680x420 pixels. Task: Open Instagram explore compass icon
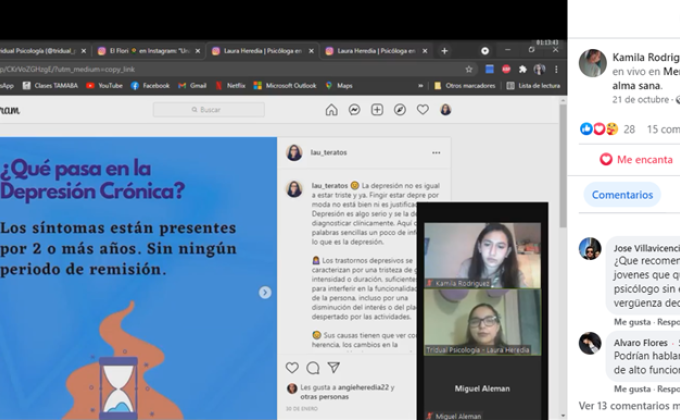[400, 110]
